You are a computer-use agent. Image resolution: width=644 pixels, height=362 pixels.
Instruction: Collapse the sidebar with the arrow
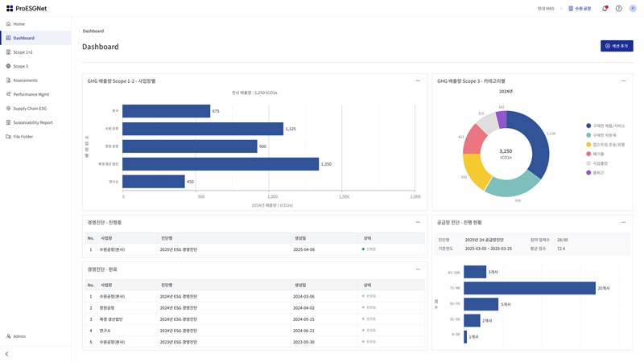[7, 354]
